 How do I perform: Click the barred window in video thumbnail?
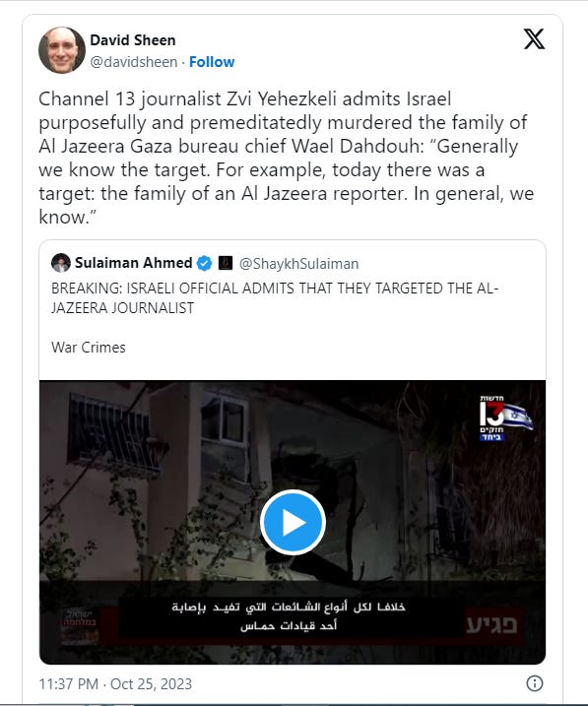(114, 433)
